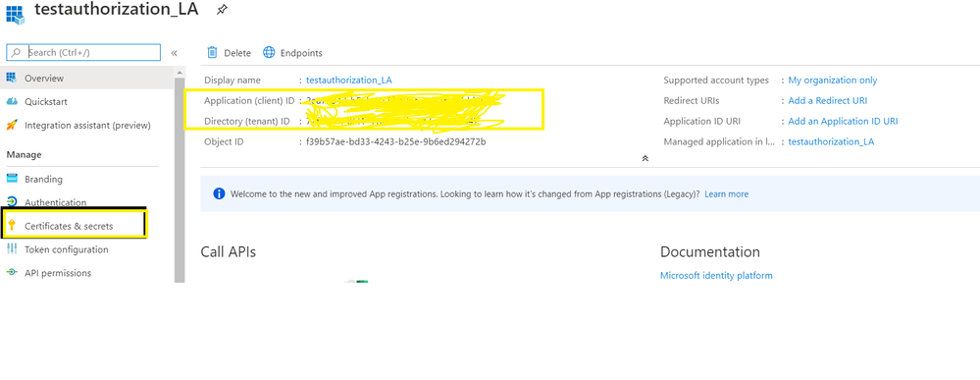Click the API permissions icon
This screenshot has width=980, height=380.
11,272
